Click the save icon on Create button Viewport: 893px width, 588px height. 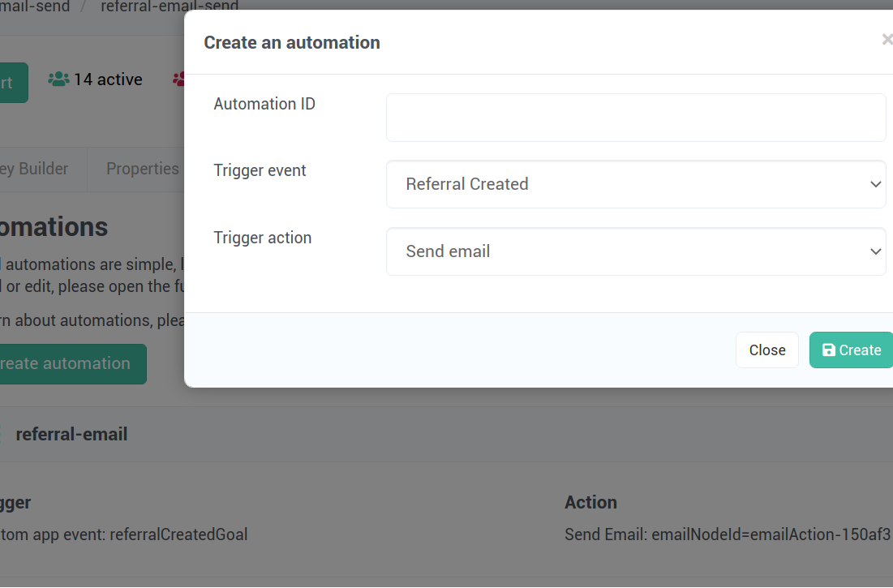(x=829, y=350)
